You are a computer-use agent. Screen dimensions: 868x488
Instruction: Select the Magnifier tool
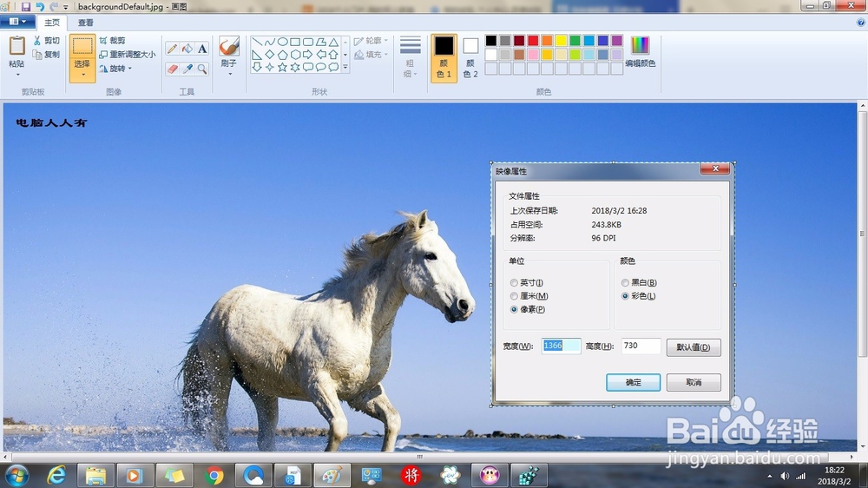coord(202,69)
